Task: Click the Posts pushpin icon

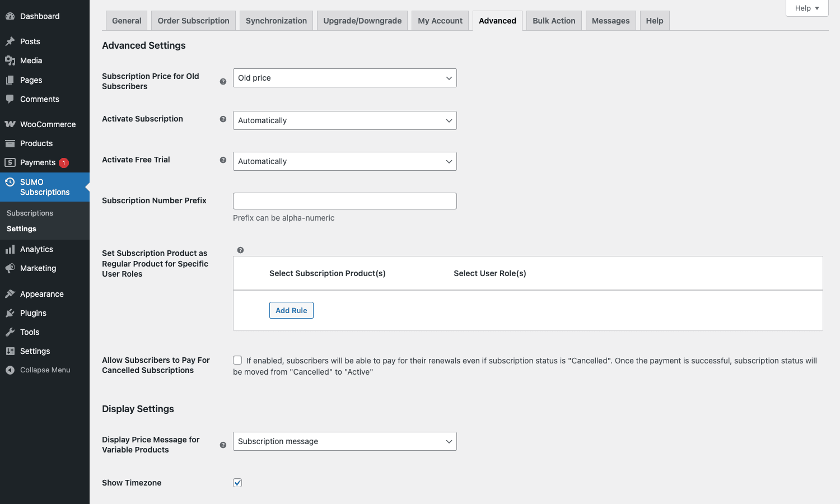Action: 10,41
